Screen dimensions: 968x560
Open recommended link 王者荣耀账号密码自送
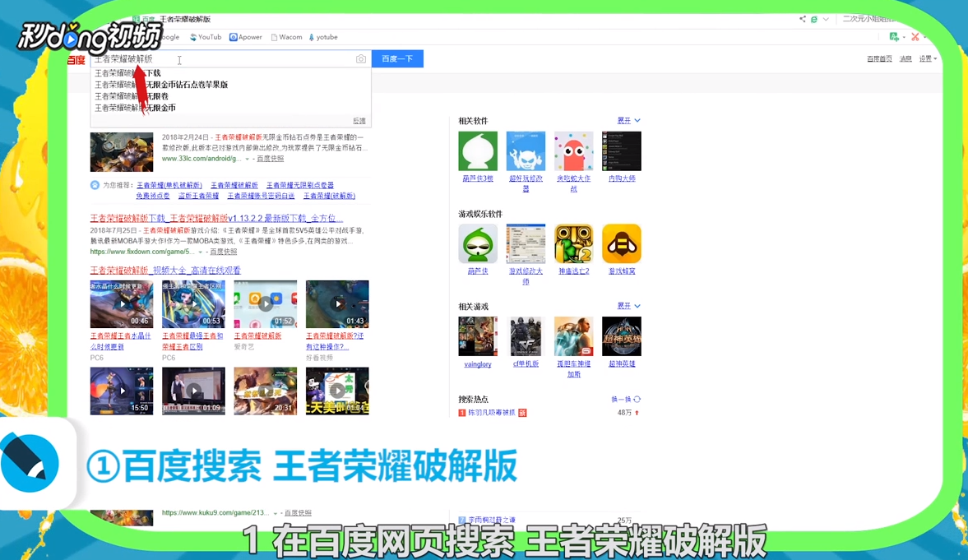pos(262,196)
